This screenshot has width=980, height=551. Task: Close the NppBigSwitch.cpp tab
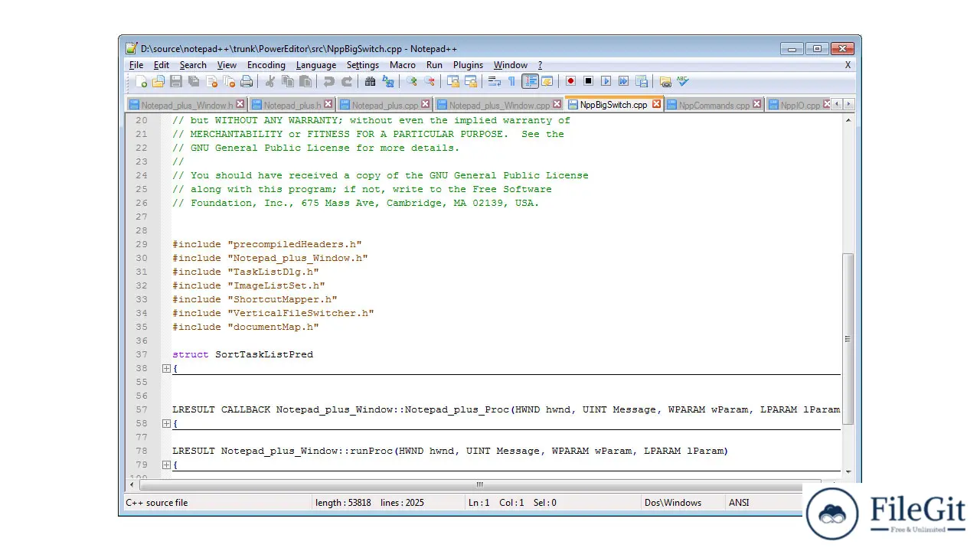click(656, 104)
